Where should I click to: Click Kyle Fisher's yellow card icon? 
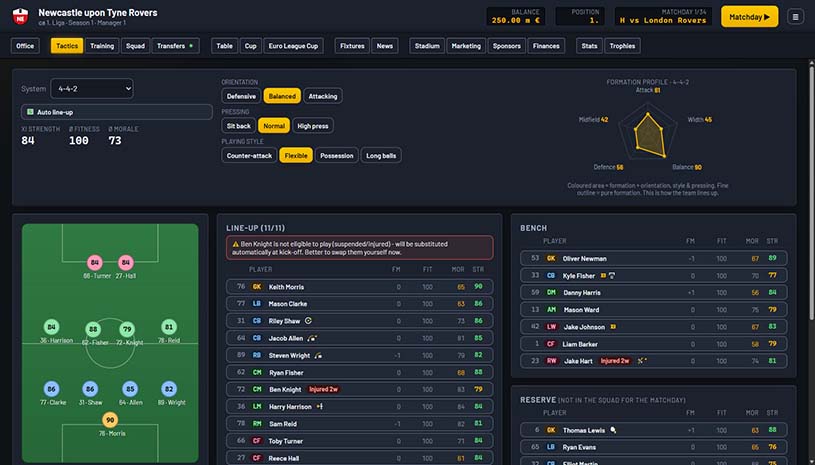[x=603, y=275]
